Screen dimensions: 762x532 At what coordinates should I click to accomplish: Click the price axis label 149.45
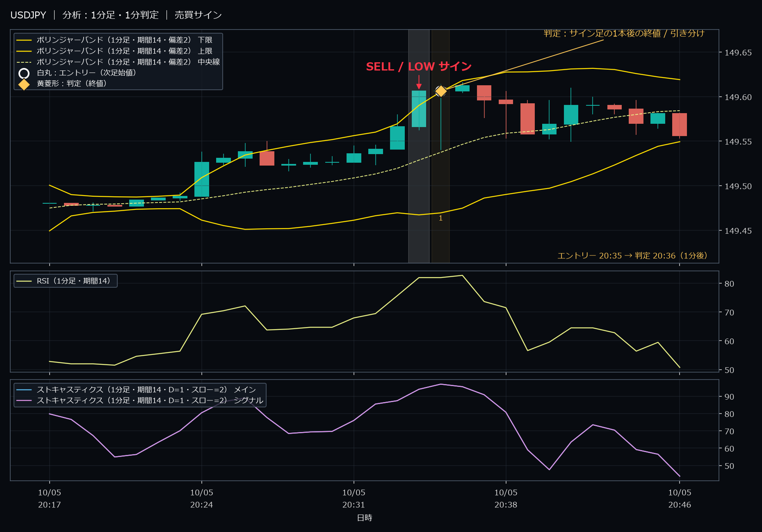click(x=738, y=231)
